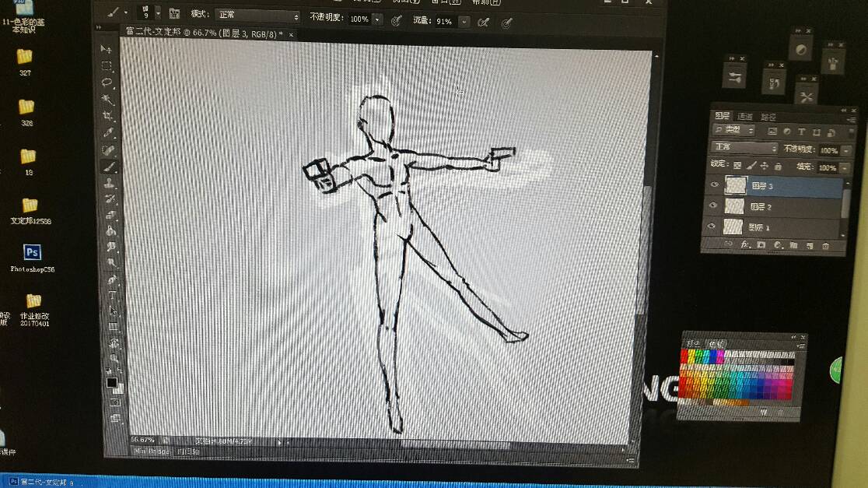Switch to the 图层 (Layers) tab
The width and height of the screenshot is (868, 488).
click(x=722, y=116)
